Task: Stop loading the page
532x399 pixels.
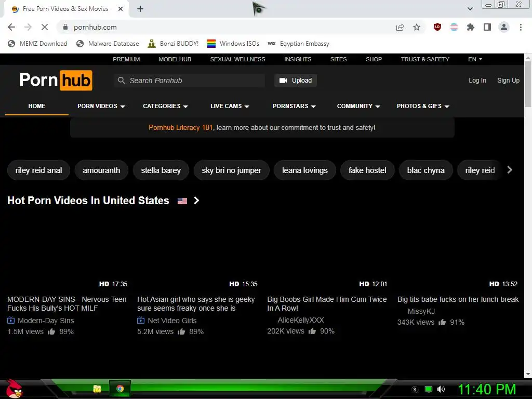Action: (45, 27)
